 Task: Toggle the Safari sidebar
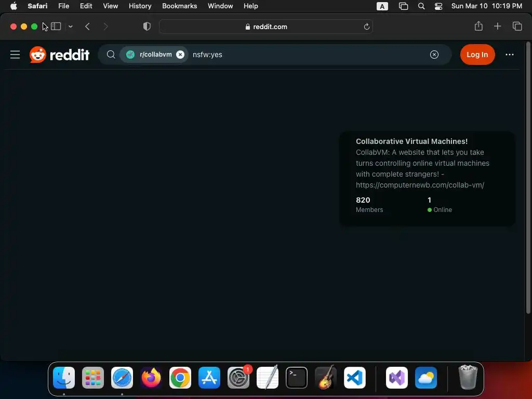click(x=56, y=26)
